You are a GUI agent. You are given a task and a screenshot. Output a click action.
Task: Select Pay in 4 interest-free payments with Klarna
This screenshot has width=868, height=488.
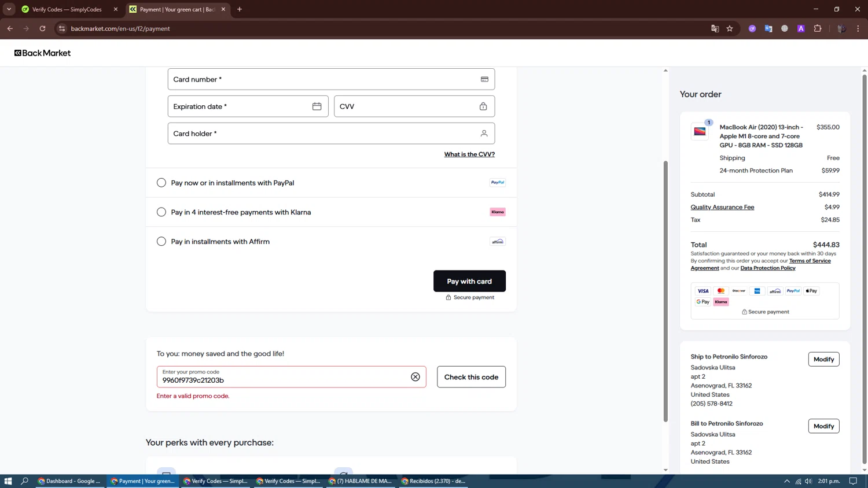[x=161, y=212]
